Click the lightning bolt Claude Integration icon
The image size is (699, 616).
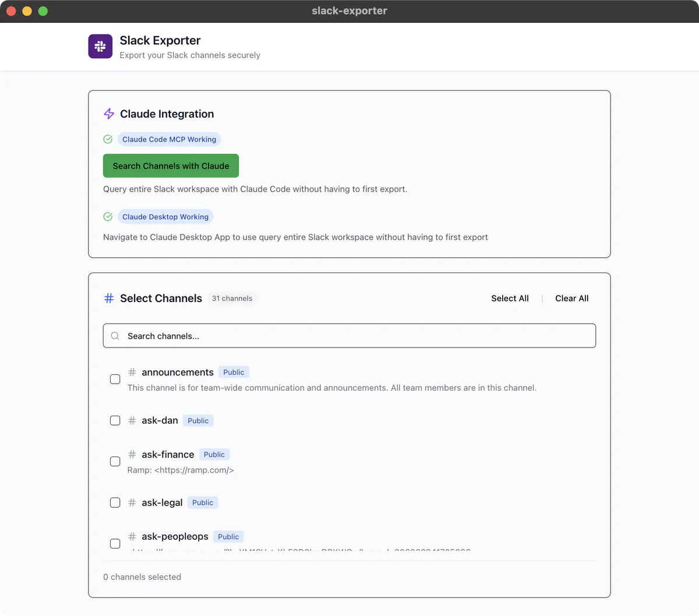[x=108, y=114]
